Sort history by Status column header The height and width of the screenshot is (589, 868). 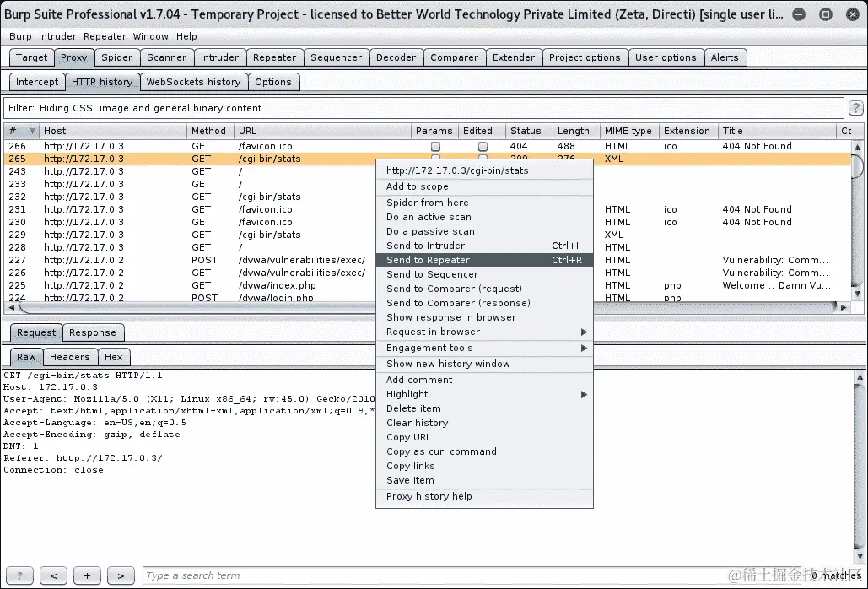[529, 131]
